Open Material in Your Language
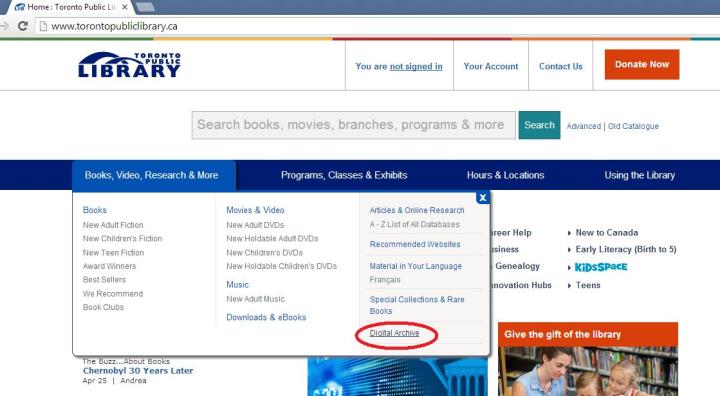720x396 pixels. pos(416,266)
